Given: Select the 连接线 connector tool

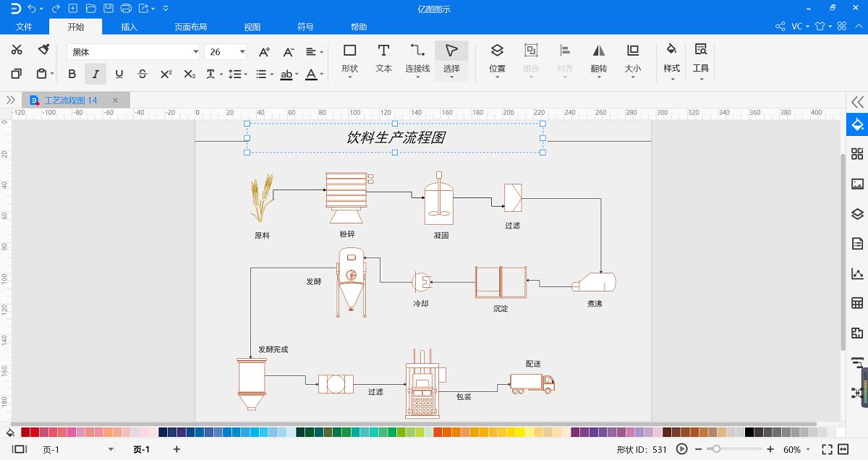Looking at the screenshot, I should point(417,58).
